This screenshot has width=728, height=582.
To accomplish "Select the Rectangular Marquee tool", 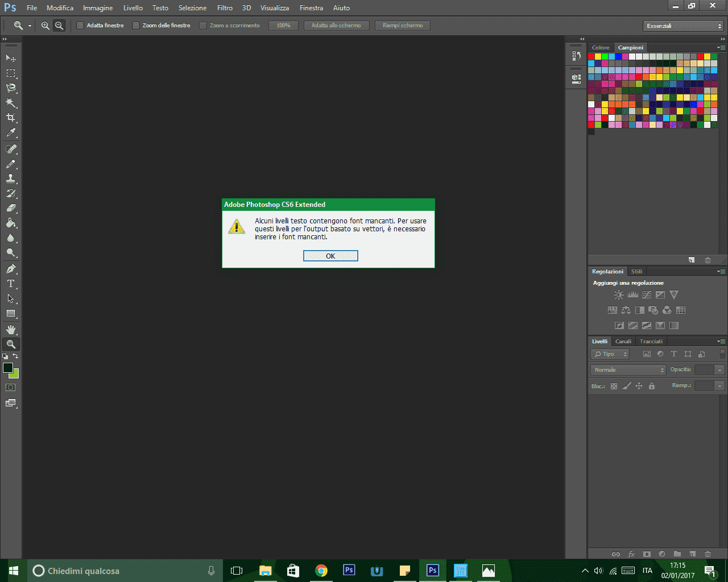I will coord(11,73).
